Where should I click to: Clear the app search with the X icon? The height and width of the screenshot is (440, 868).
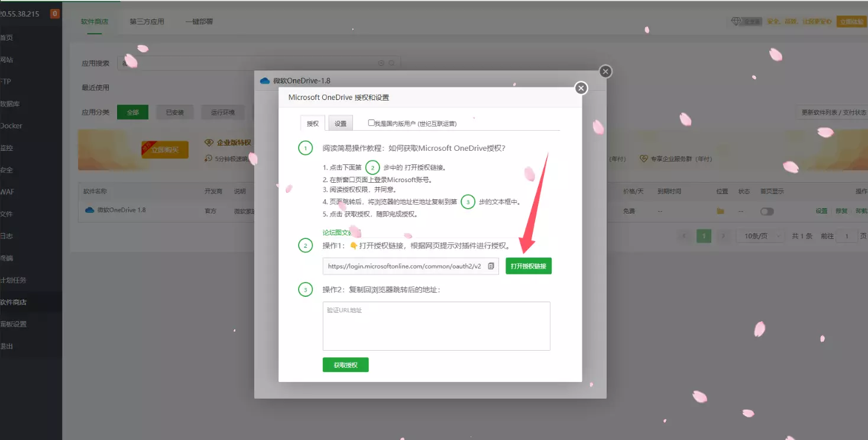tap(381, 63)
